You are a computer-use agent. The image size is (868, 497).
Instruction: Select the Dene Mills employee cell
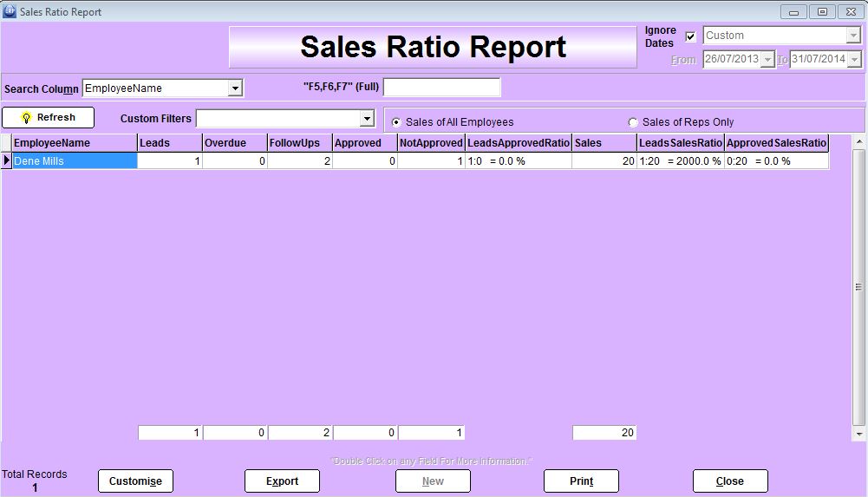coord(75,160)
